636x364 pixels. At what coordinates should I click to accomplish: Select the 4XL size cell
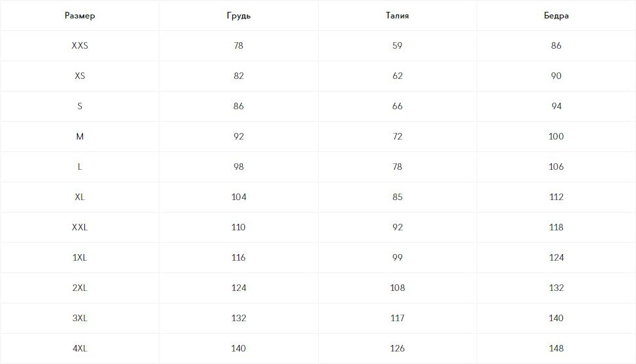(x=80, y=349)
